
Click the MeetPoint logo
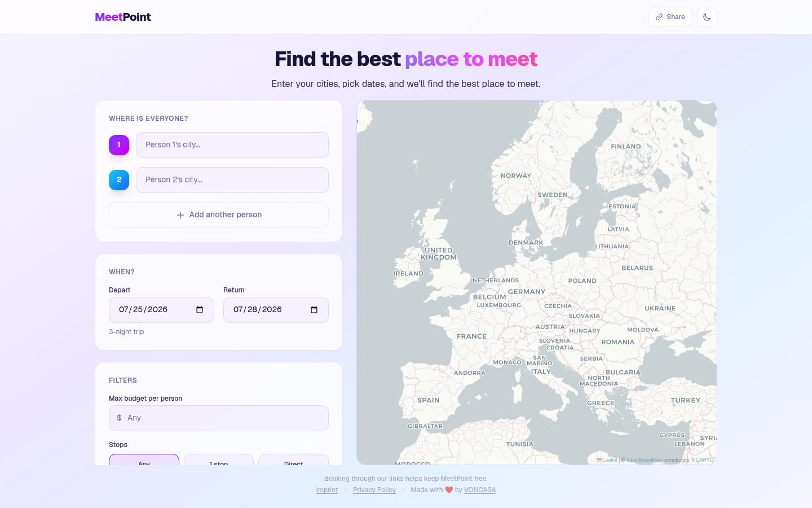coord(123,17)
